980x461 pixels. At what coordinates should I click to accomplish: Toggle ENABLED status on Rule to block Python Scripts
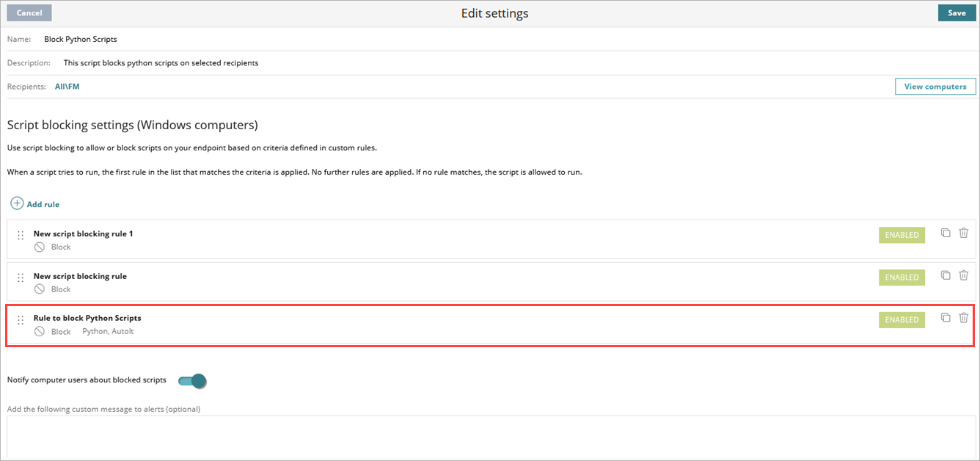click(902, 319)
